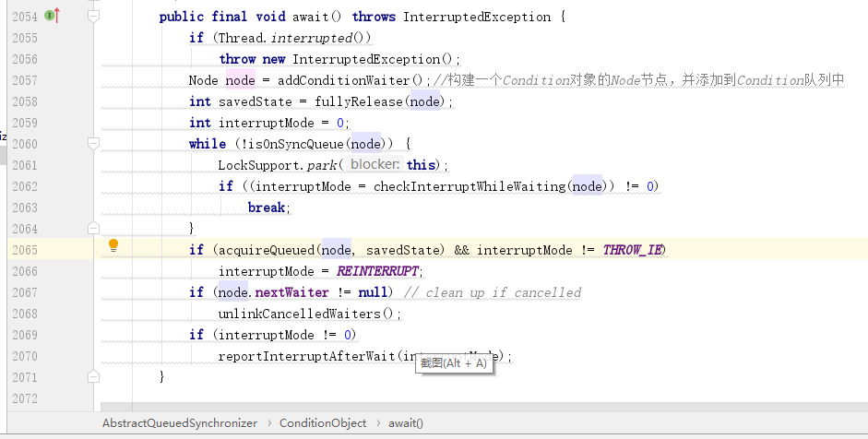
Task: Click the fullyRelease method call
Action: [359, 101]
